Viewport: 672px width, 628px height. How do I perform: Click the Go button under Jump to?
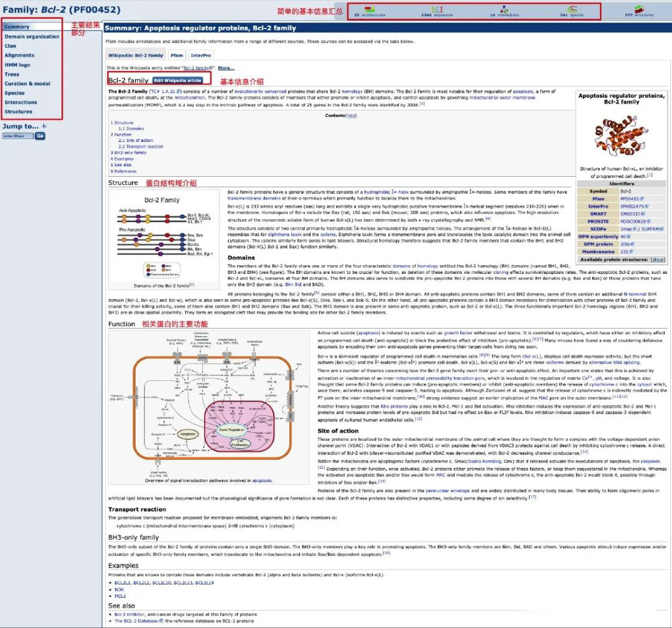click(x=40, y=136)
